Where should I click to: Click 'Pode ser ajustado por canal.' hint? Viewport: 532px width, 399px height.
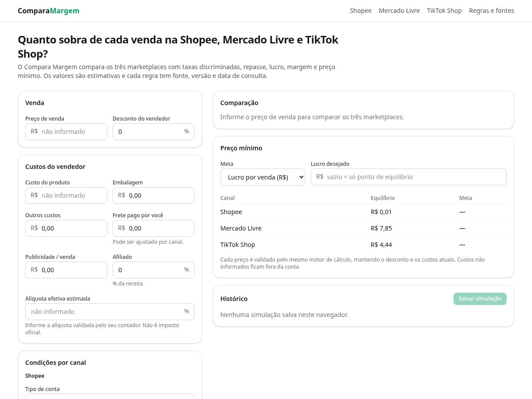pyautogui.click(x=148, y=242)
